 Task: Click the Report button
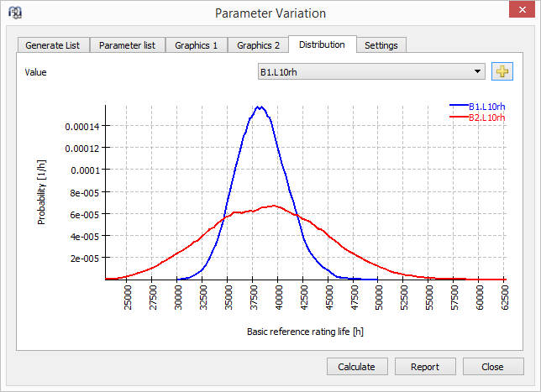click(x=424, y=367)
